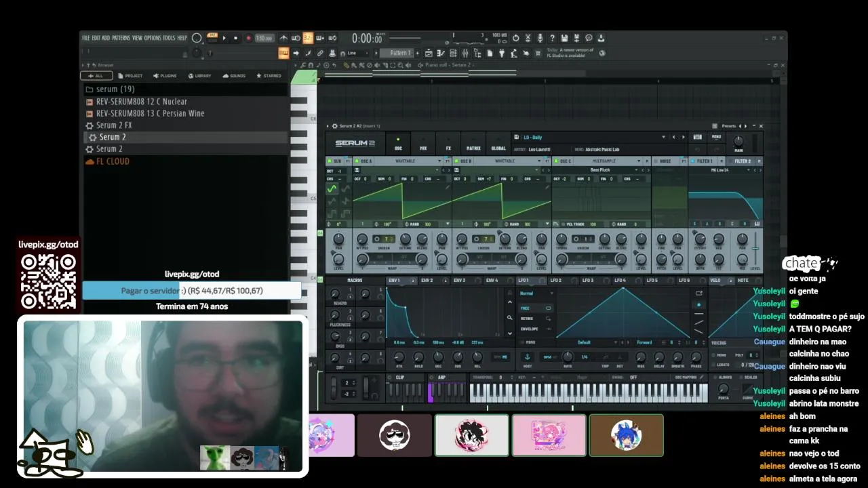The height and width of the screenshot is (488, 868).
Task: Open the OPTIONS menu
Action: (153, 38)
